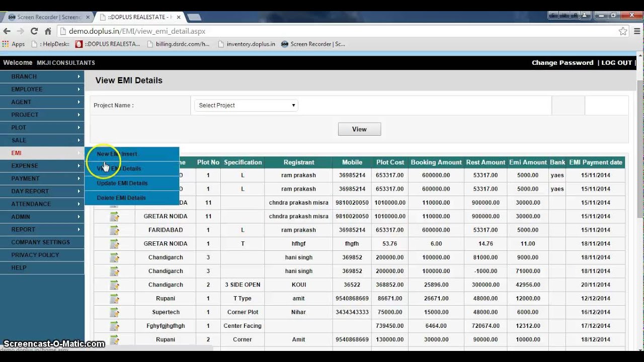Screen dimensions: 644x362
Task: Open the ATTENDANCE sidebar menu
Action: [x=42, y=204]
